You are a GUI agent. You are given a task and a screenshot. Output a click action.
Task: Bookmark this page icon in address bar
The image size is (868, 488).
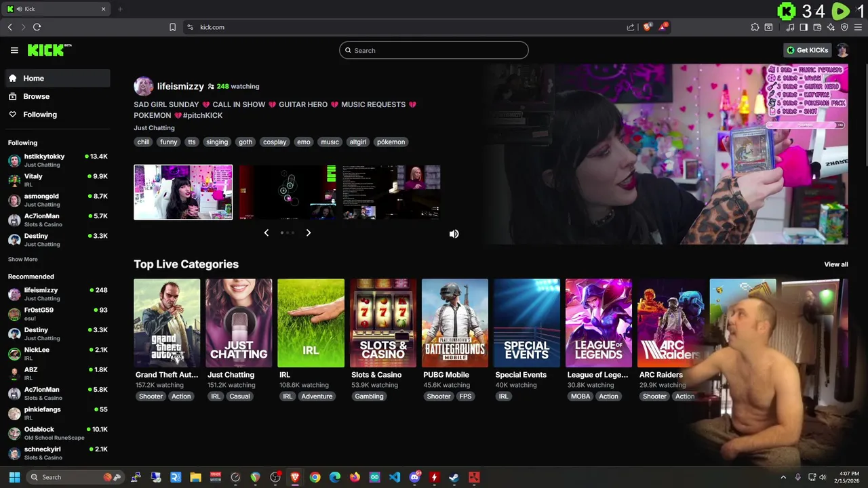coord(172,27)
